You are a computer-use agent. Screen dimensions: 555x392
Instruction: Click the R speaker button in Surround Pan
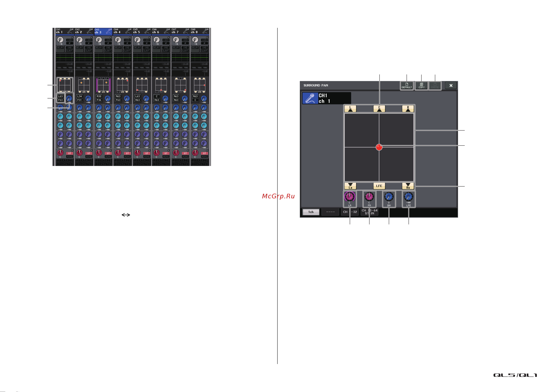point(408,109)
